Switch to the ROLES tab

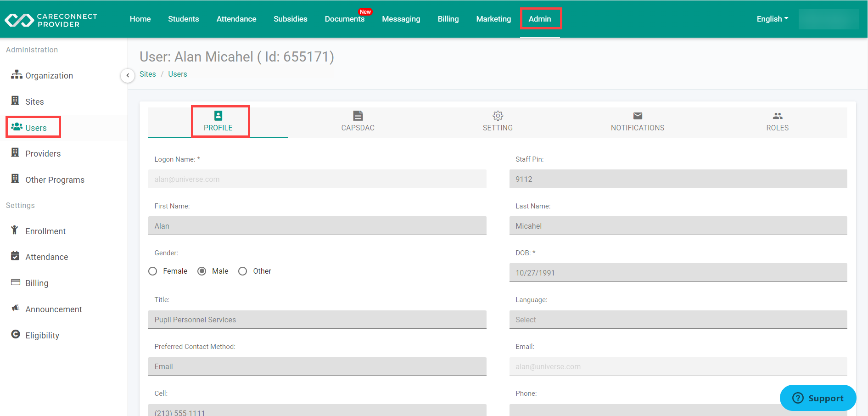coord(778,122)
